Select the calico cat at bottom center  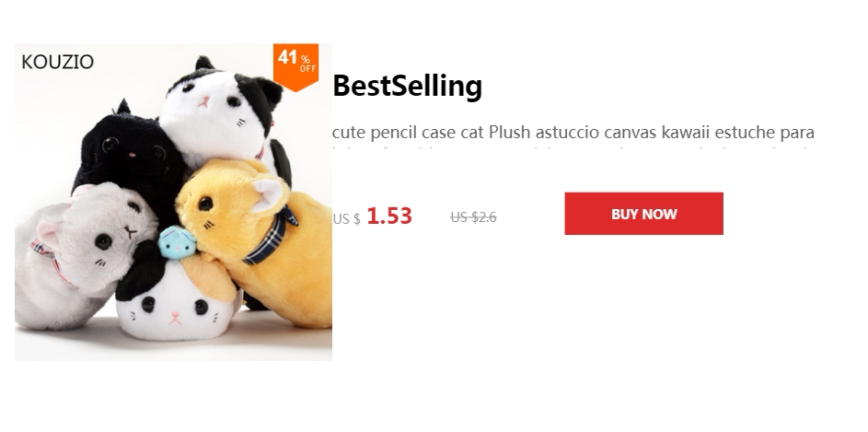tap(177, 299)
